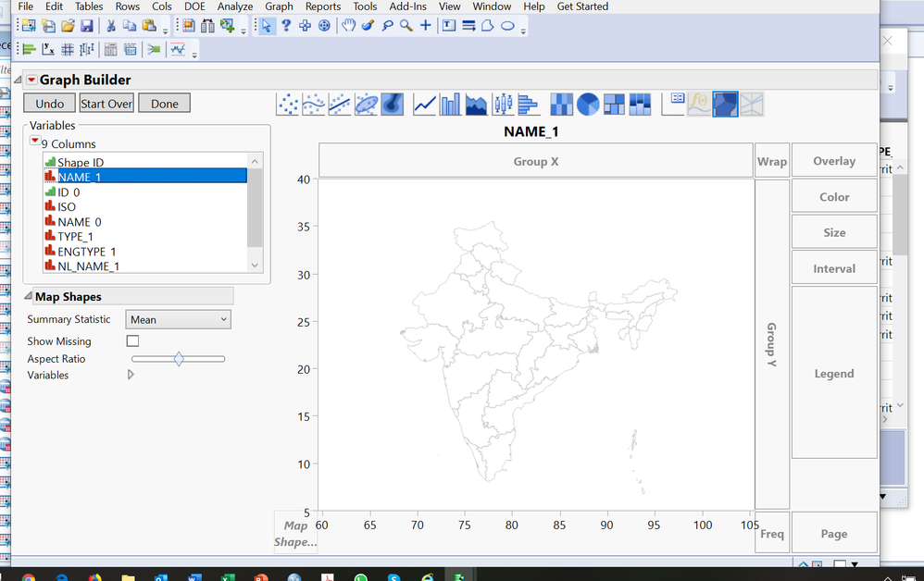Click the Save floppy disk icon
Screen dimensions: 924x581
(87, 26)
